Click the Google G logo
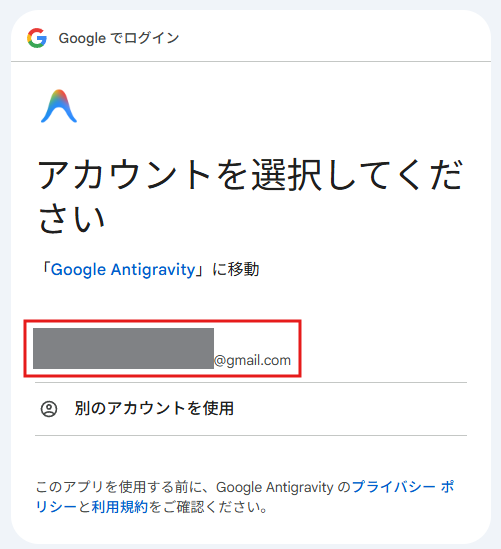 tap(37, 38)
